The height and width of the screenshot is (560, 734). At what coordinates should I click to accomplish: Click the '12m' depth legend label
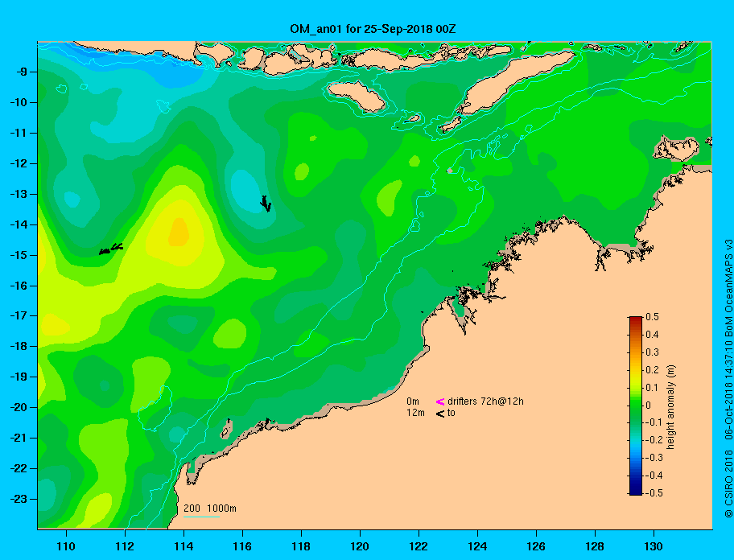point(415,413)
